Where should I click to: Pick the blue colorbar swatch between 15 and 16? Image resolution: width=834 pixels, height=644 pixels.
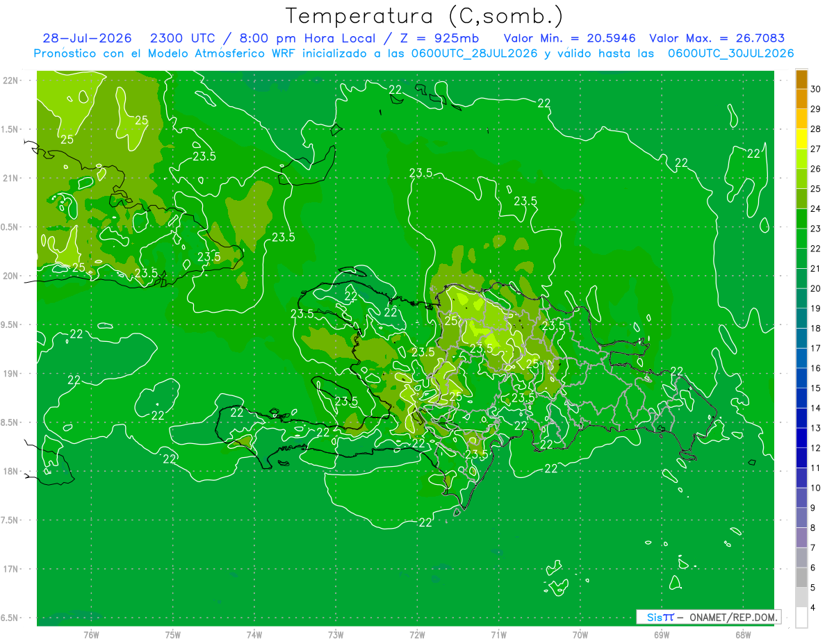[801, 379]
